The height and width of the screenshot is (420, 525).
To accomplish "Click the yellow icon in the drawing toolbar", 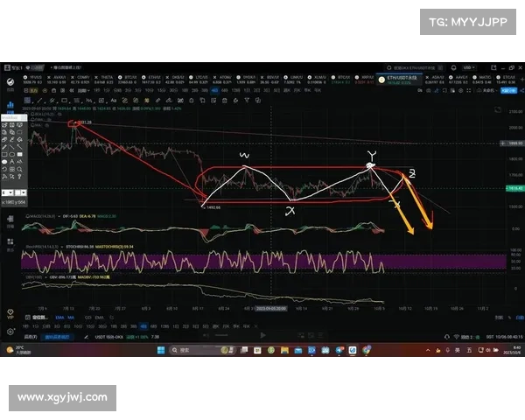I will click(147, 101).
